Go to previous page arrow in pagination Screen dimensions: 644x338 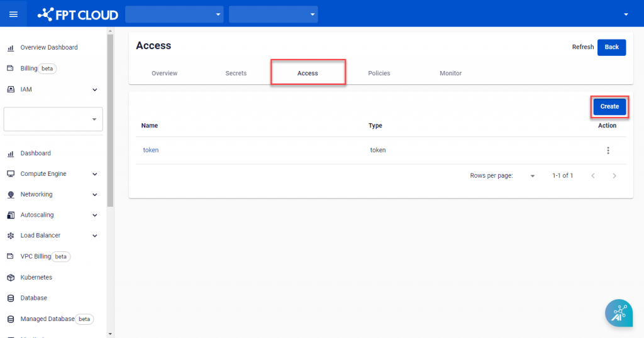coord(592,176)
